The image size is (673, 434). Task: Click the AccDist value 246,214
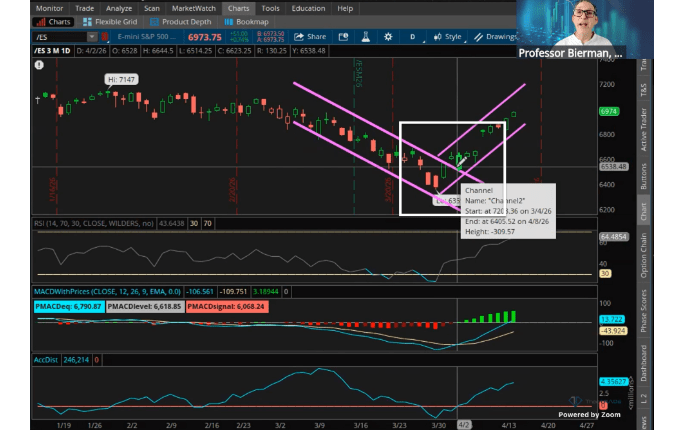pyautogui.click(x=76, y=360)
